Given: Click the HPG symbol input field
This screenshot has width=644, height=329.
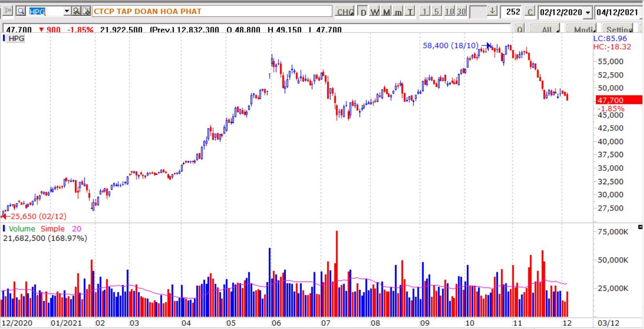Looking at the screenshot, I should click(46, 11).
